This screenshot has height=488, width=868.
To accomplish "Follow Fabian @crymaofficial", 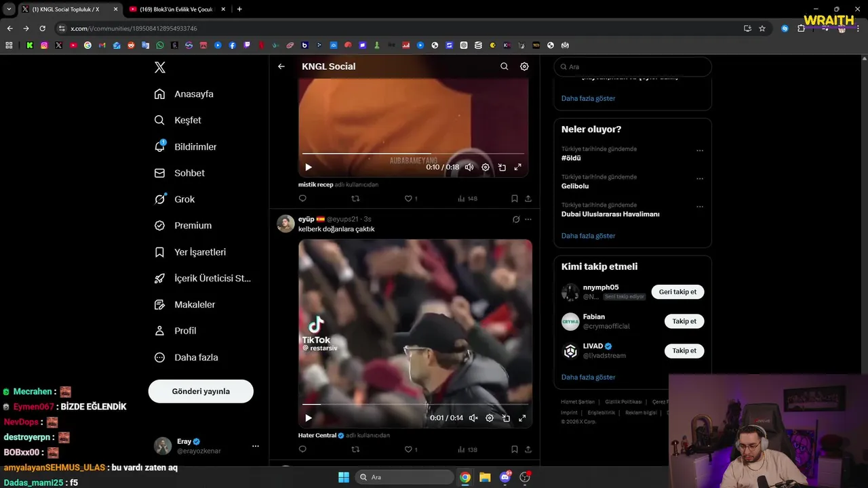I will [684, 321].
